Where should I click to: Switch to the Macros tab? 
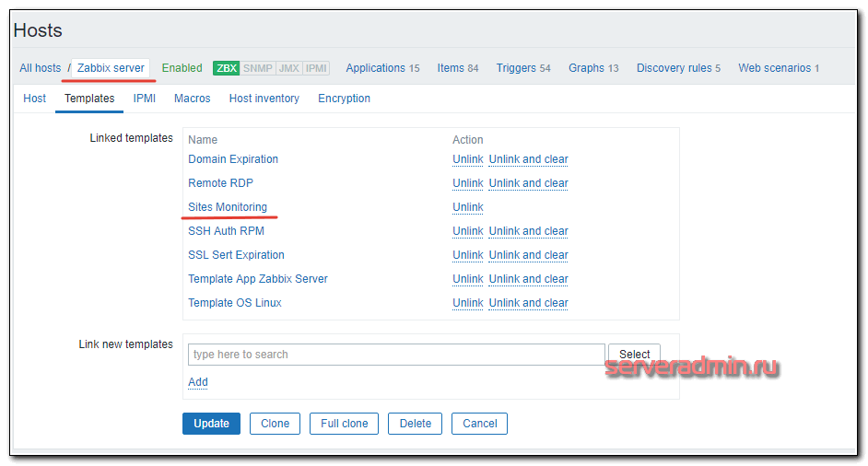tap(192, 99)
